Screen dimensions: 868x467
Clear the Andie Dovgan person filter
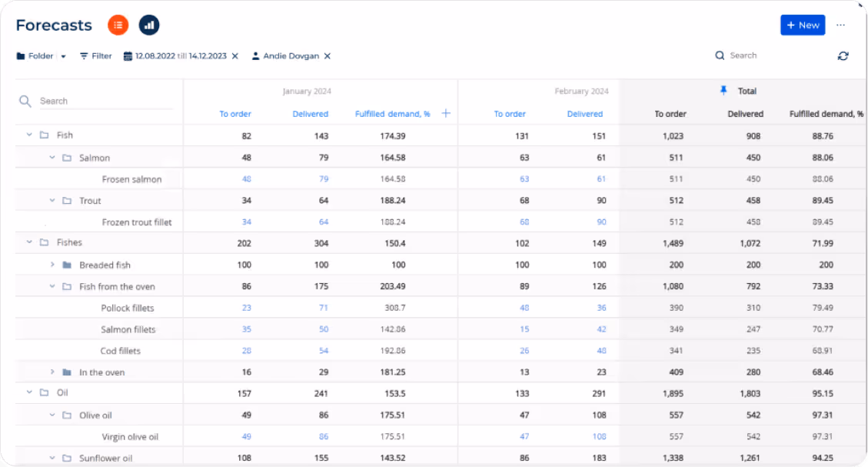tap(327, 55)
